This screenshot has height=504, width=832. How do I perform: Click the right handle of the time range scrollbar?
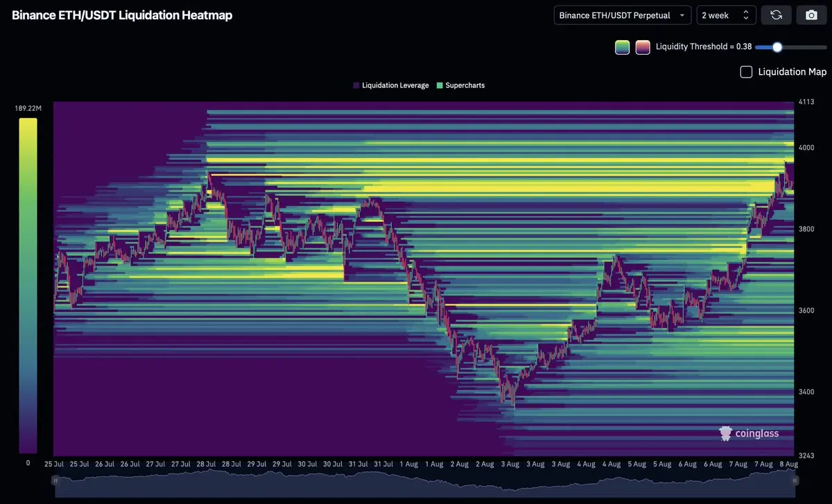point(795,480)
